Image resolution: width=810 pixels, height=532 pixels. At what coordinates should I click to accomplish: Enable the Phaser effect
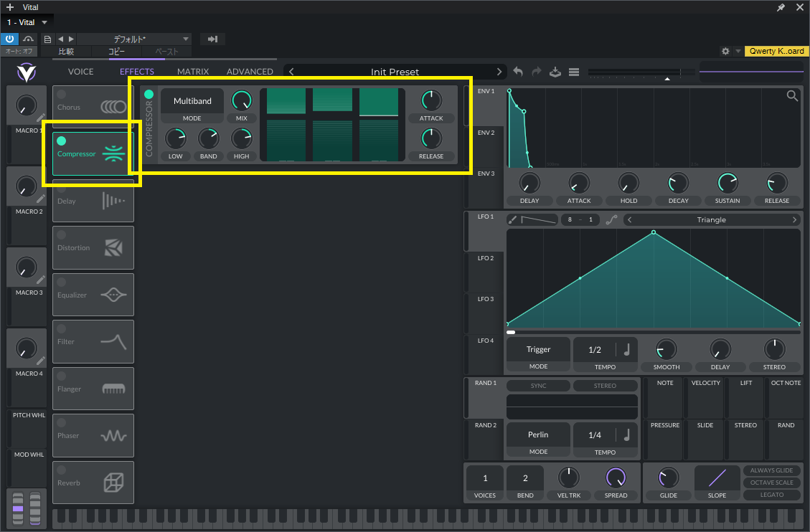click(x=62, y=422)
